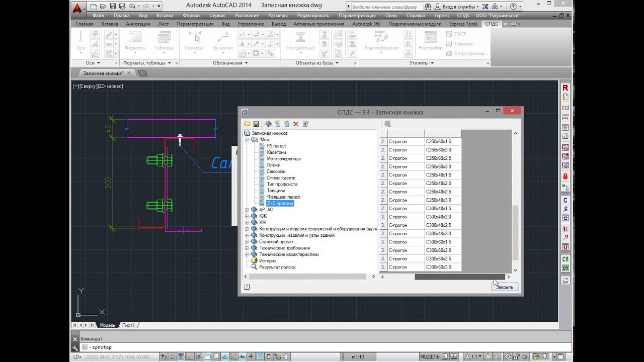
Task: Toggle grid display in the status bar
Action: tap(181, 356)
